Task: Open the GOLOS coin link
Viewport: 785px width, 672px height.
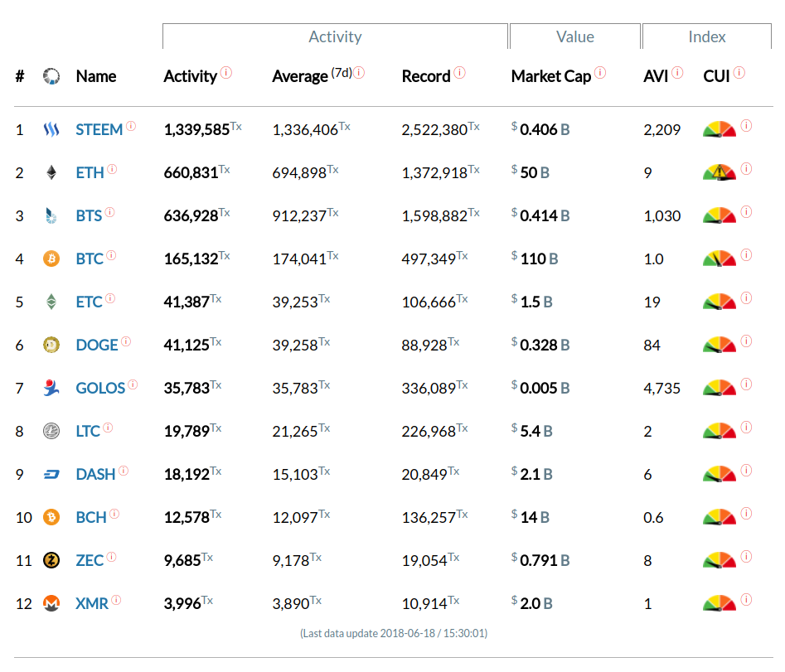Action: pyautogui.click(x=100, y=389)
